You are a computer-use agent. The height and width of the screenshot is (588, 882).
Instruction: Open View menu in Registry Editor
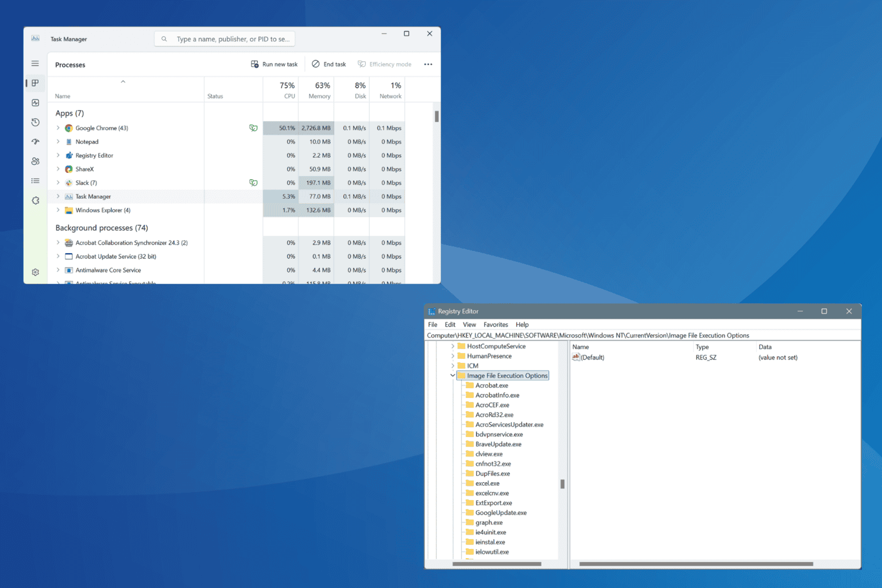click(469, 324)
